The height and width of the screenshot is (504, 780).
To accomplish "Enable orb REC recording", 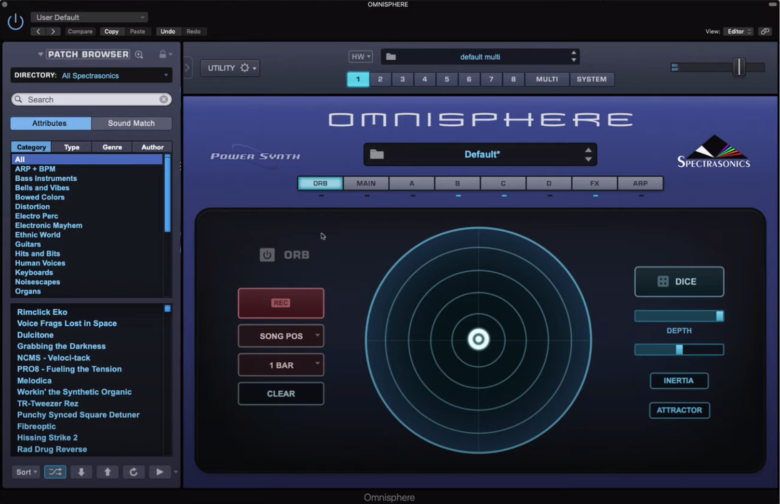I will (281, 303).
